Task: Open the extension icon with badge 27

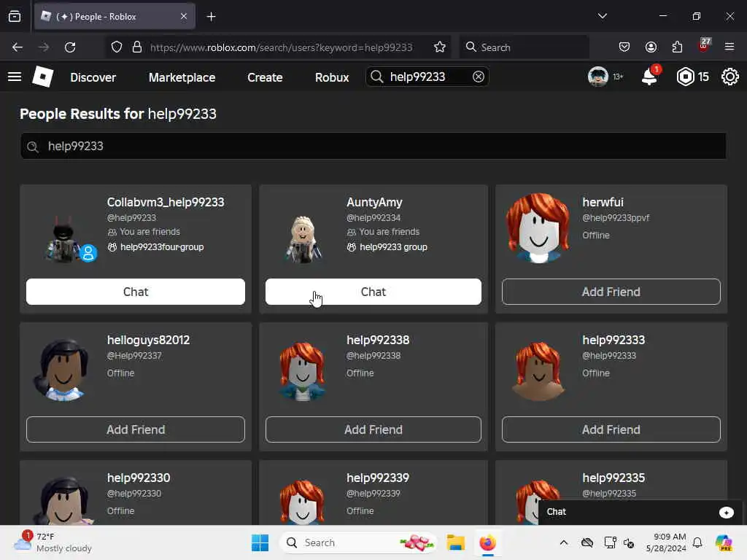Action: (704, 46)
